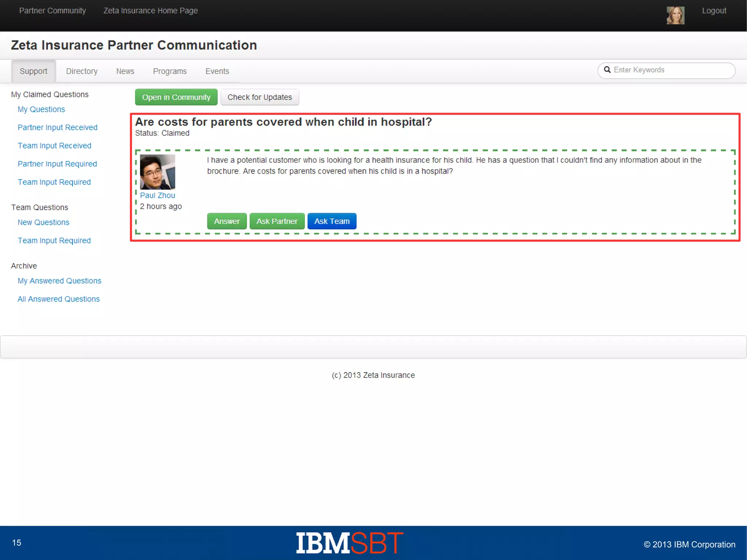Focus the Enter Keywords search field
The width and height of the screenshot is (747, 560).
pyautogui.click(x=666, y=70)
